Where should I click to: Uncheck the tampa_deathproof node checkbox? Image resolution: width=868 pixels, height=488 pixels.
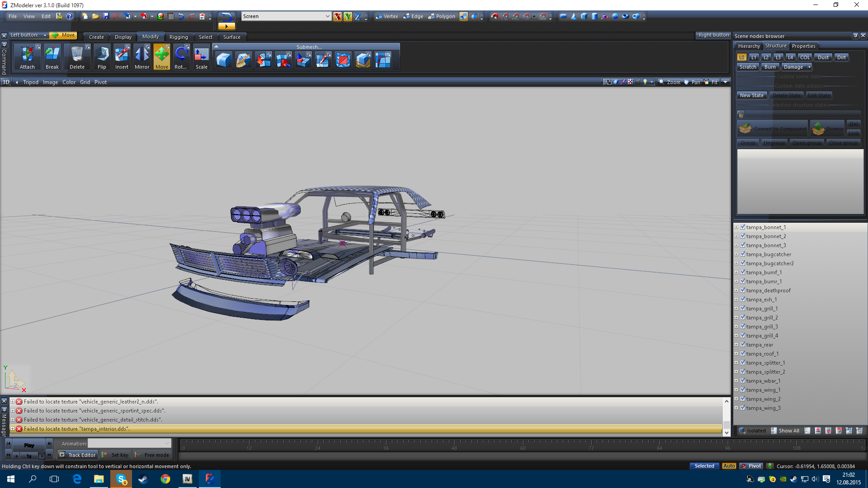(743, 291)
